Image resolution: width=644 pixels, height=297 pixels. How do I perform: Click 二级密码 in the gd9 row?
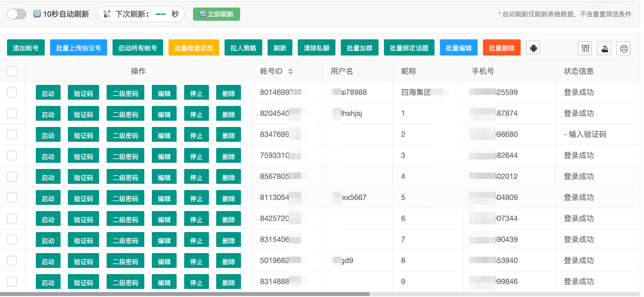[125, 261]
